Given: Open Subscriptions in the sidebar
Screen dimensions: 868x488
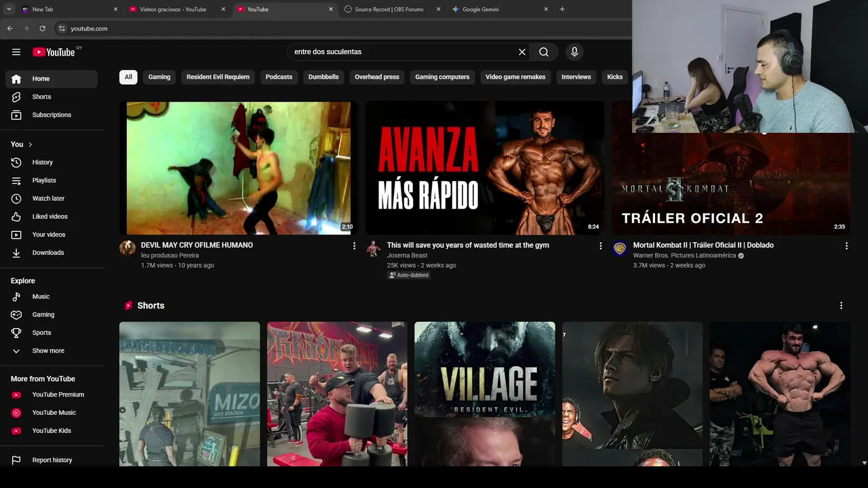Looking at the screenshot, I should point(52,115).
